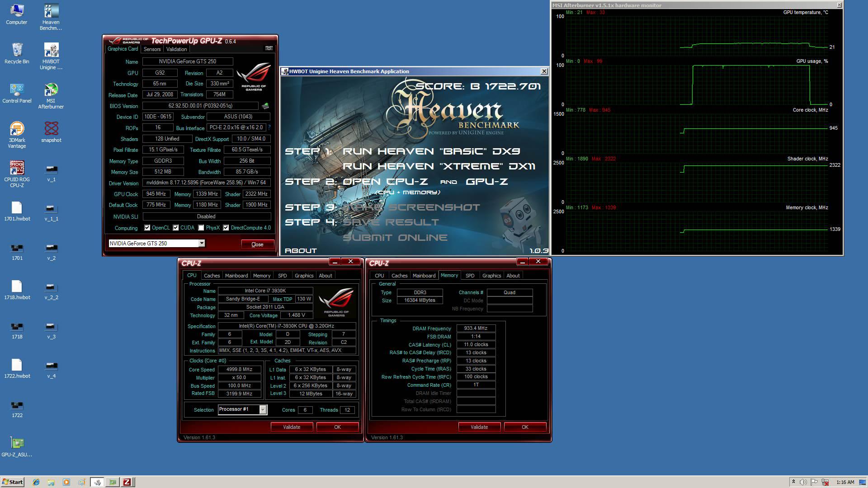Click Run Heaven "Basic" DX9
868x488 pixels.
tap(431, 151)
